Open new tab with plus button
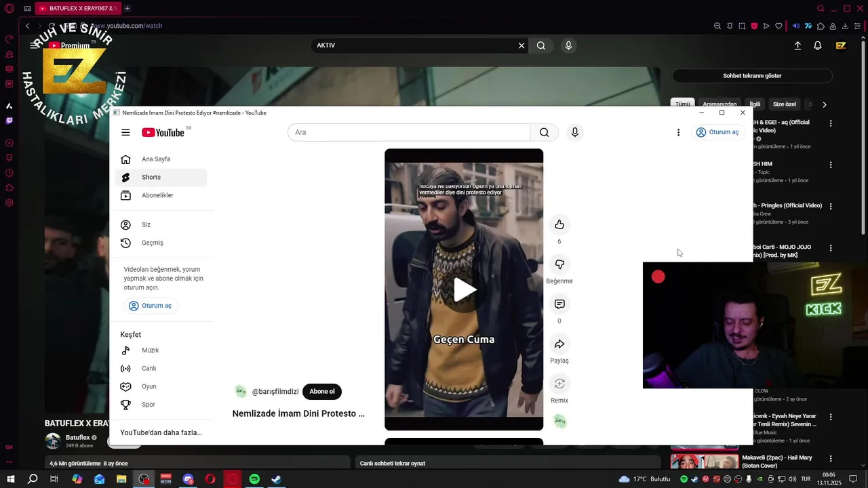 click(x=127, y=8)
